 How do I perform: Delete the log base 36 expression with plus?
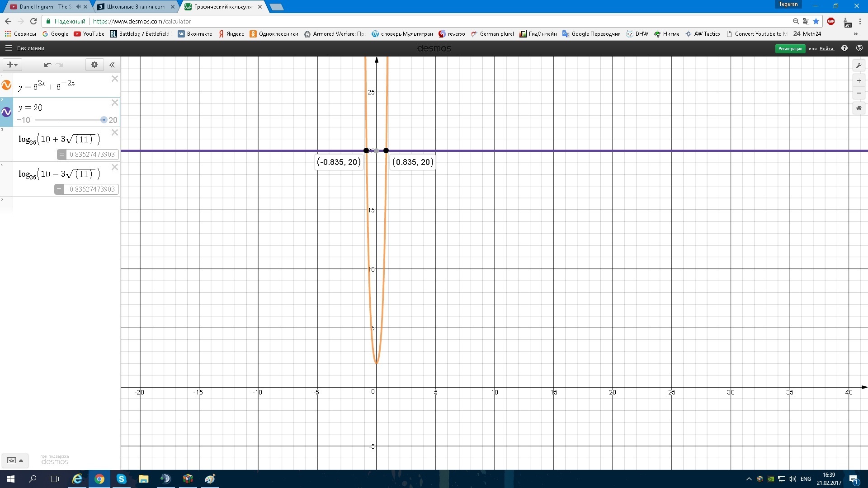pos(115,132)
